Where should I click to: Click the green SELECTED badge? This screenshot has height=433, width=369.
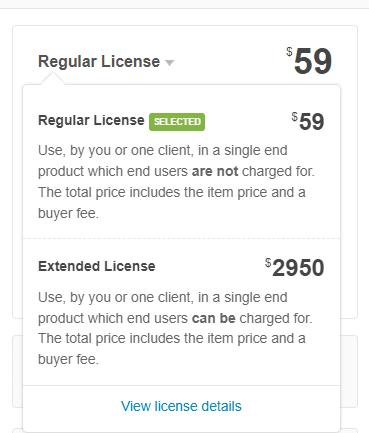click(177, 122)
